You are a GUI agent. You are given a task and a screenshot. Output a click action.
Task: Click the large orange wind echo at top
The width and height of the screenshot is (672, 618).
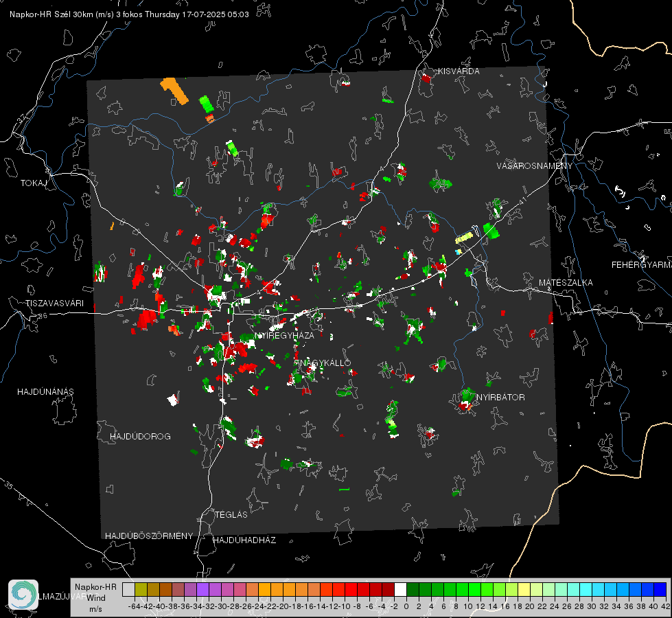pos(174,91)
